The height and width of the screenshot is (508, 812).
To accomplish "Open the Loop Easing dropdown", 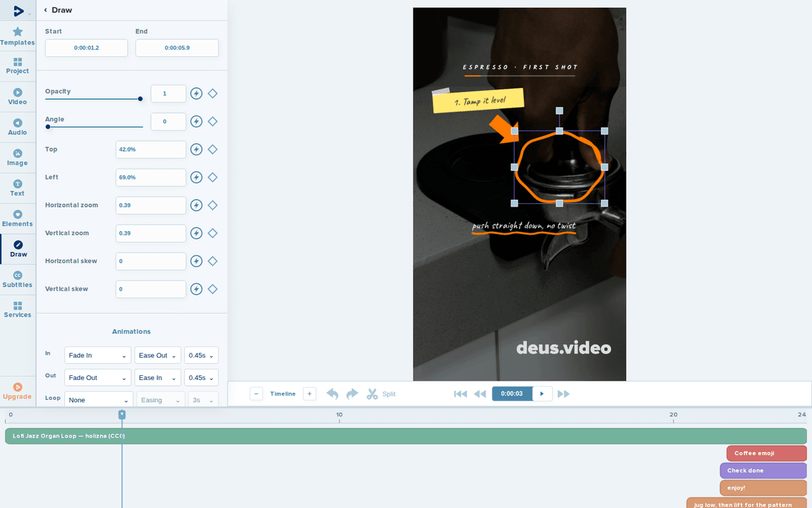I will (161, 400).
